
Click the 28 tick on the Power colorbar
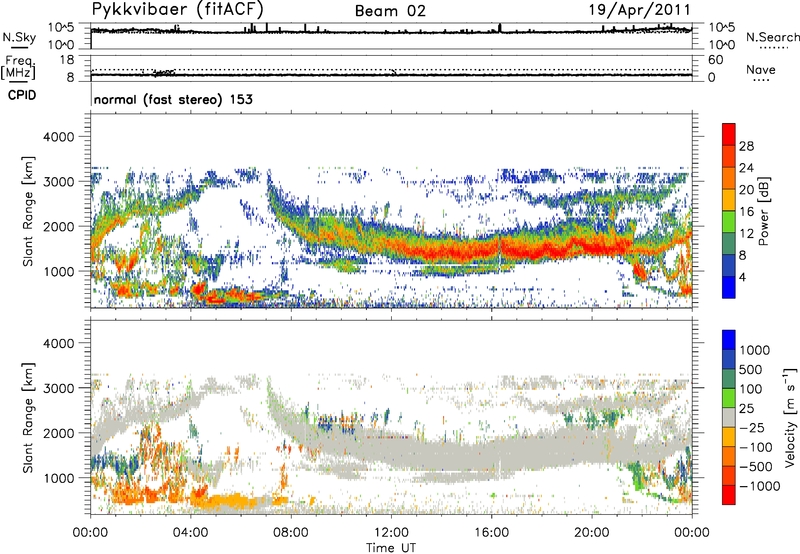pyautogui.click(x=746, y=146)
